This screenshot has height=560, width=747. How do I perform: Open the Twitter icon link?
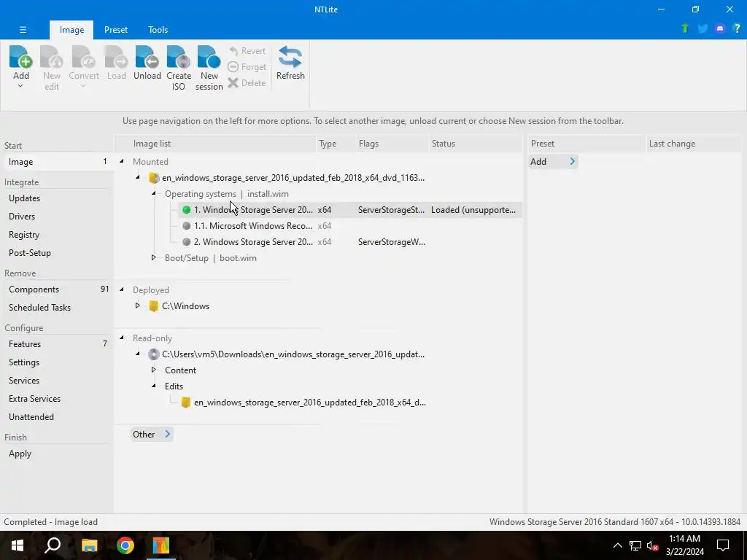pyautogui.click(x=703, y=28)
